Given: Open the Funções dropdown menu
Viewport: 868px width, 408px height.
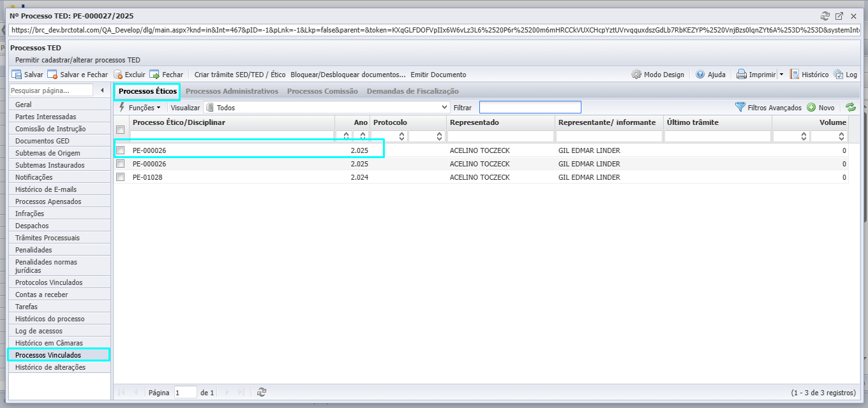Looking at the screenshot, I should (x=140, y=108).
